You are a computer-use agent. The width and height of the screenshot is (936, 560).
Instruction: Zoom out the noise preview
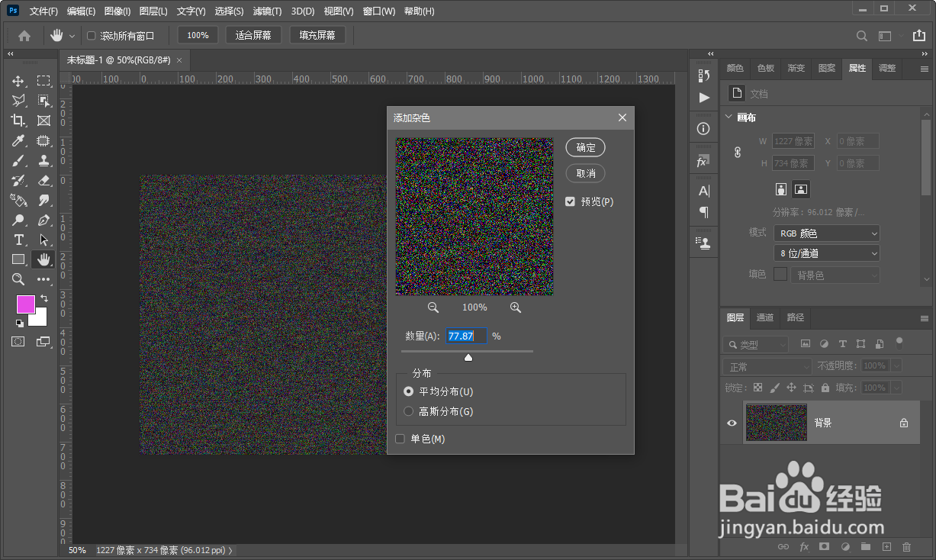pos(433,307)
